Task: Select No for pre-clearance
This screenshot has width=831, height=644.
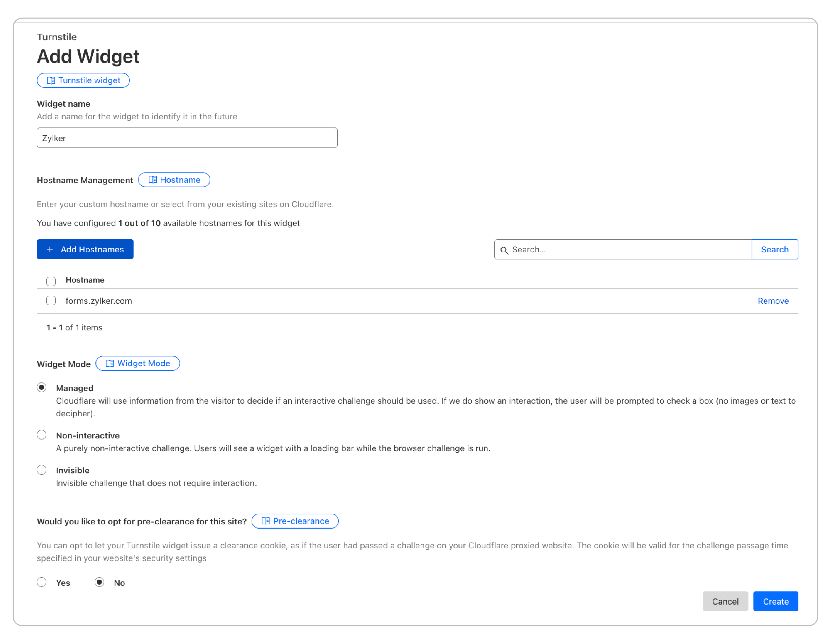Action: click(100, 582)
